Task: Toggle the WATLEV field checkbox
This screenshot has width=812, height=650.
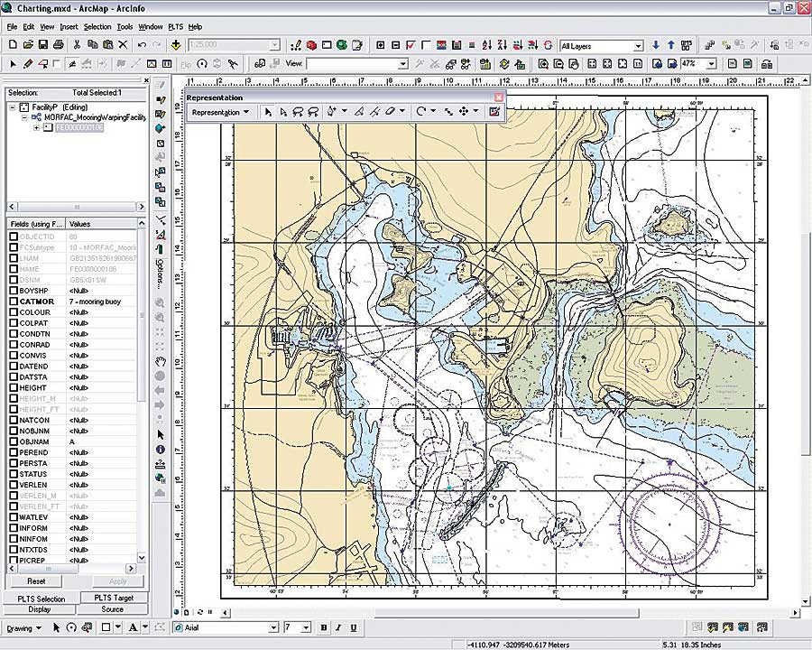Action: [x=14, y=517]
